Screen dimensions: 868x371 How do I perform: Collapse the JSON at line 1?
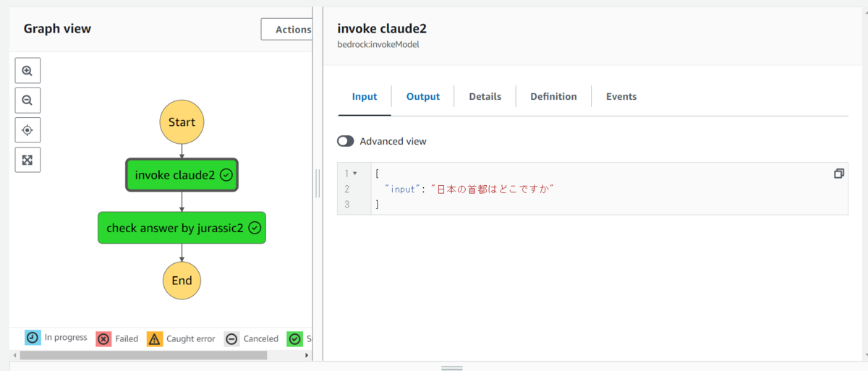(355, 174)
